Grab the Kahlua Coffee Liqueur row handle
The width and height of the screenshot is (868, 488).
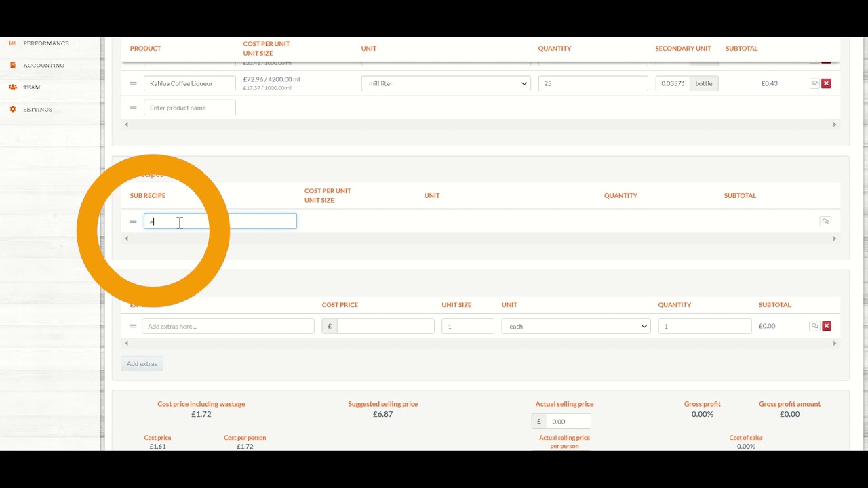[134, 83]
